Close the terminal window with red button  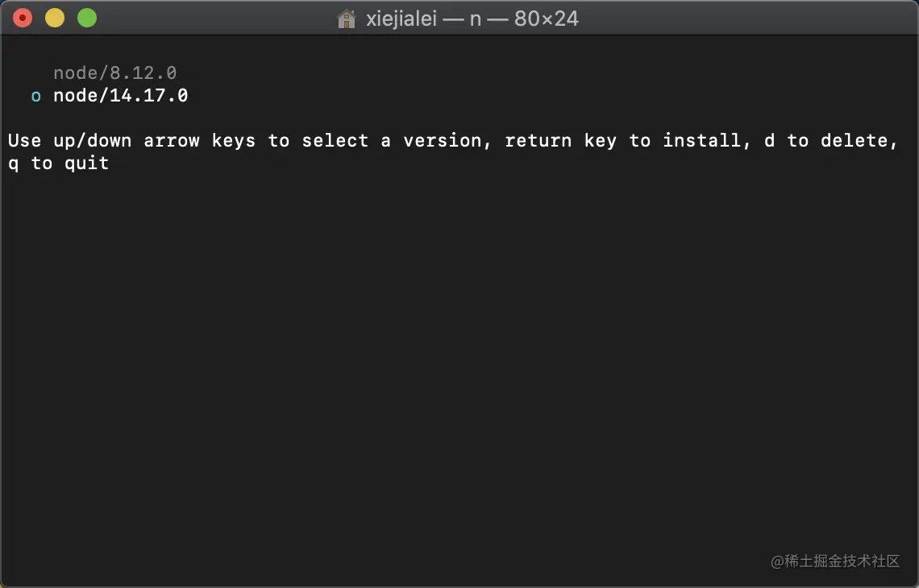(23, 19)
